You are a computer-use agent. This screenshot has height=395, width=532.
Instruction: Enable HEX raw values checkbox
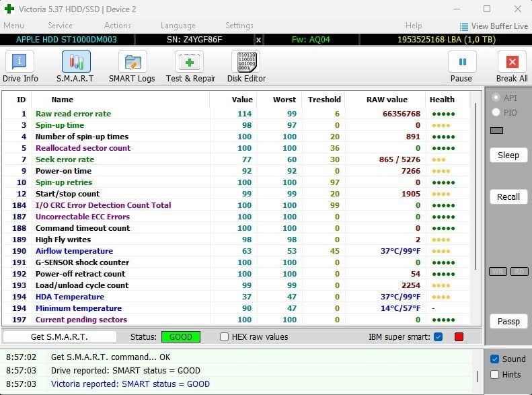tap(224, 337)
